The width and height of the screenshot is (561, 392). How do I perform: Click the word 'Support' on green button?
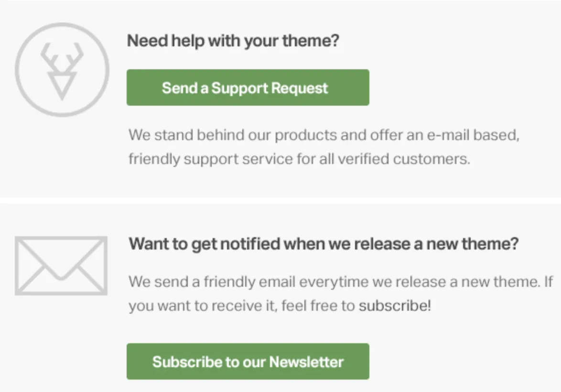[239, 88]
